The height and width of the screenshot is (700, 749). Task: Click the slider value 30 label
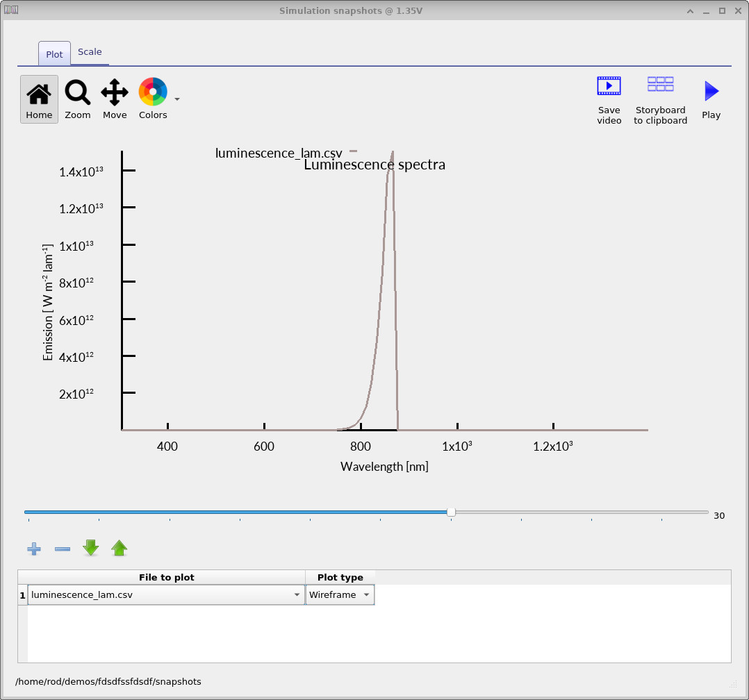pyautogui.click(x=719, y=516)
